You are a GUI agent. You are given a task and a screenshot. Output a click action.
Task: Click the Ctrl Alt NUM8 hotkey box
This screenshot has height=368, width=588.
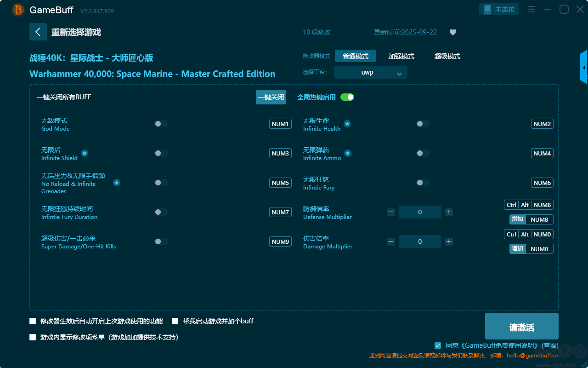point(529,205)
